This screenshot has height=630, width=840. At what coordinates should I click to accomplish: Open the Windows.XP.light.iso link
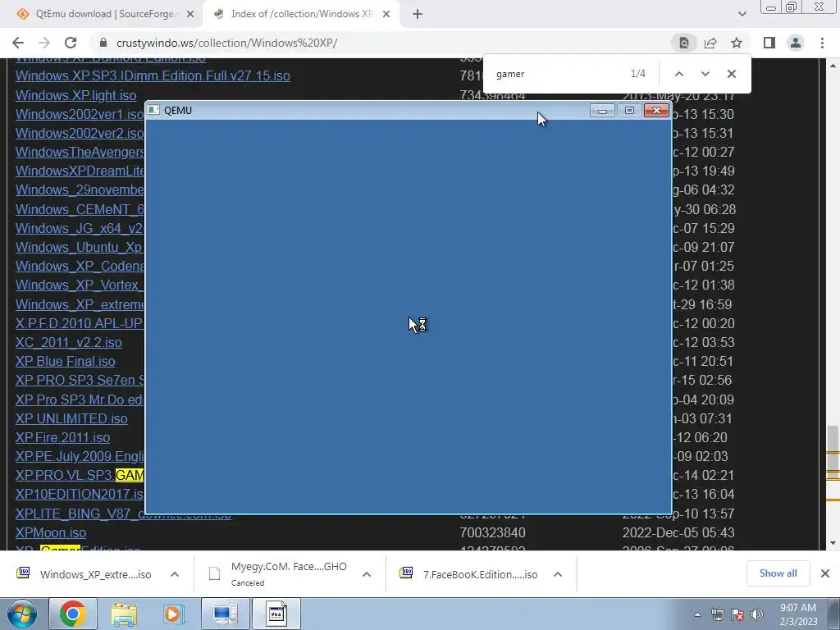click(x=75, y=95)
